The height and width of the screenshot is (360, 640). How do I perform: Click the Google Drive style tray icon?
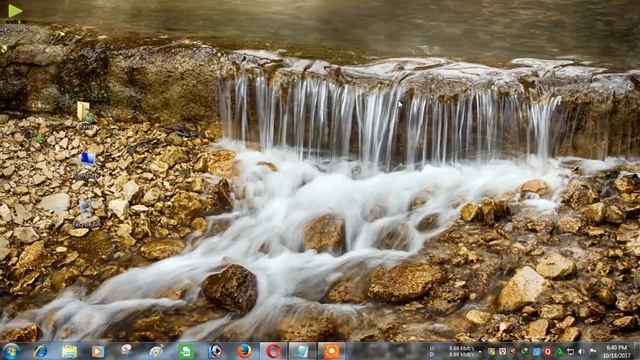click(491, 351)
